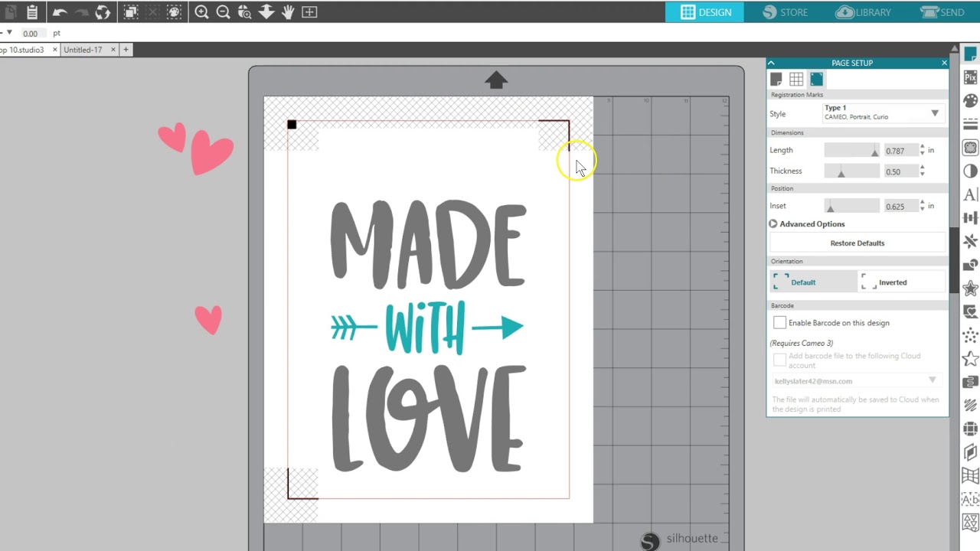Click the Zoom In magnifier icon
980x551 pixels.
click(201, 12)
